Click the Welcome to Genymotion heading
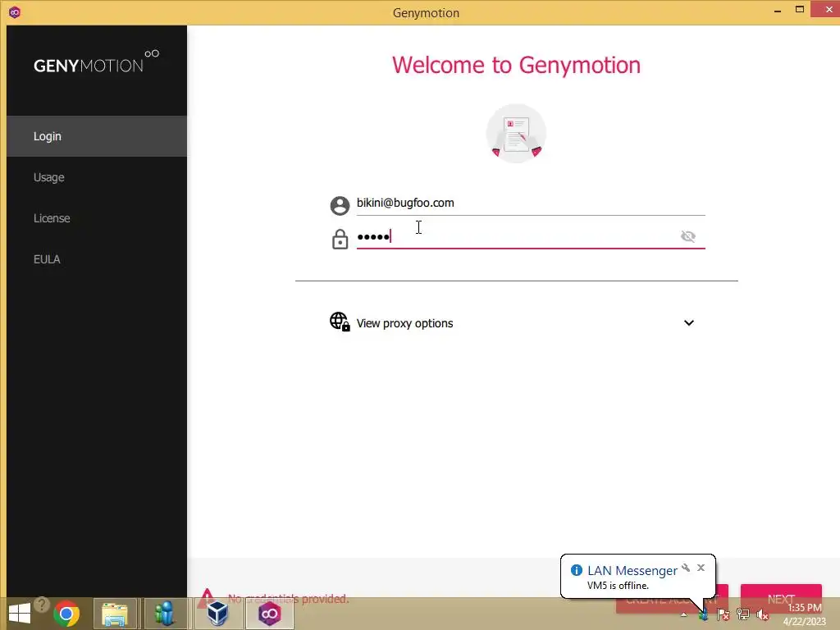 [x=516, y=65]
